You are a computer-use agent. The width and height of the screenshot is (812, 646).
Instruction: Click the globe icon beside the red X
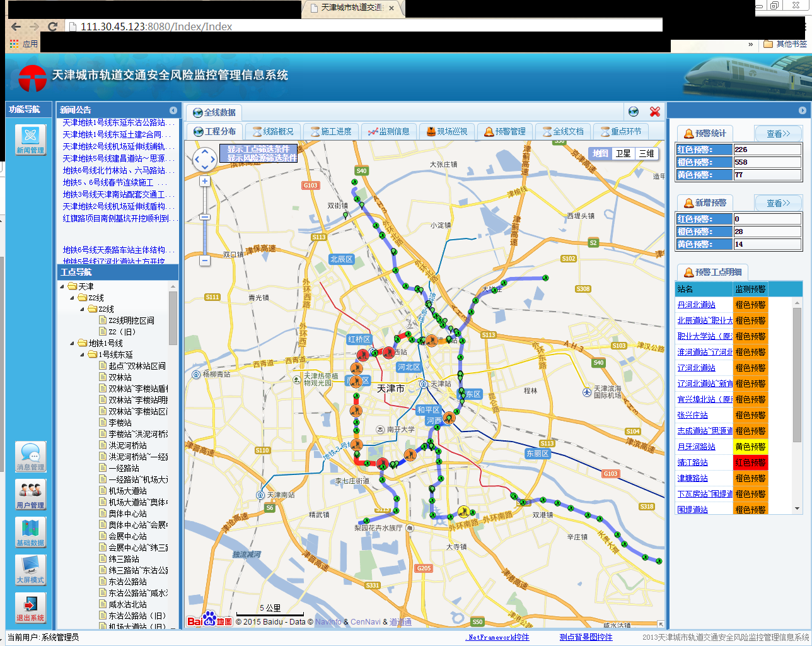634,112
